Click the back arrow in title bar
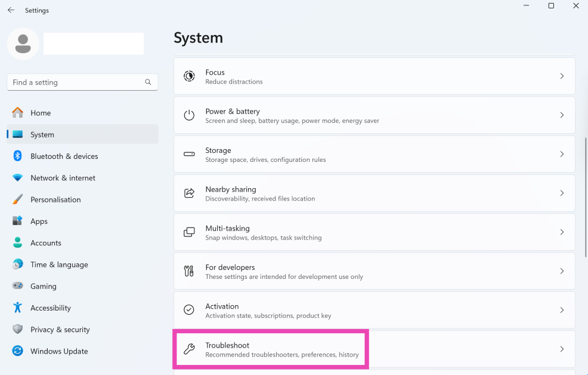Image resolution: width=588 pixels, height=375 pixels. click(11, 10)
